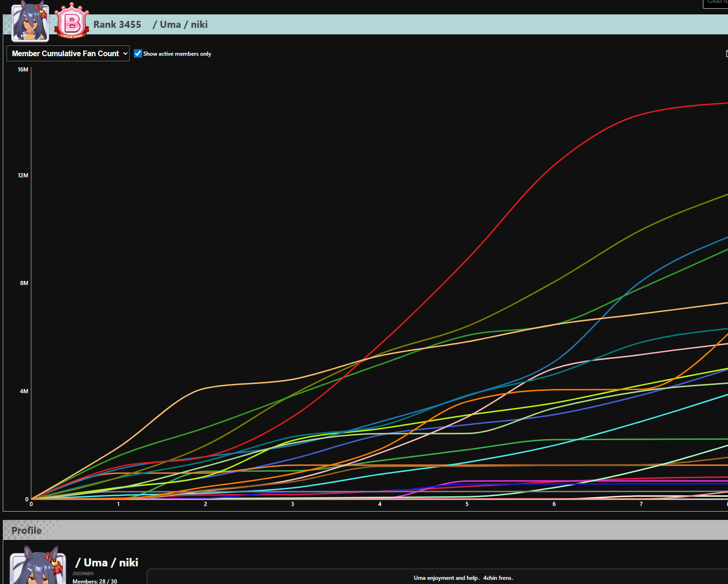The width and height of the screenshot is (728, 584).
Task: Select the Rank 3455 text
Action: (x=117, y=25)
